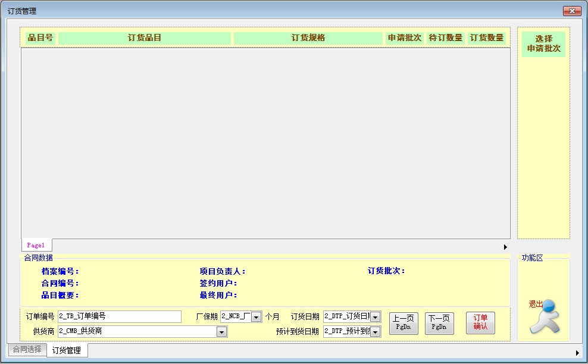Expand the 预计到货日期 dropdown

tap(376, 331)
